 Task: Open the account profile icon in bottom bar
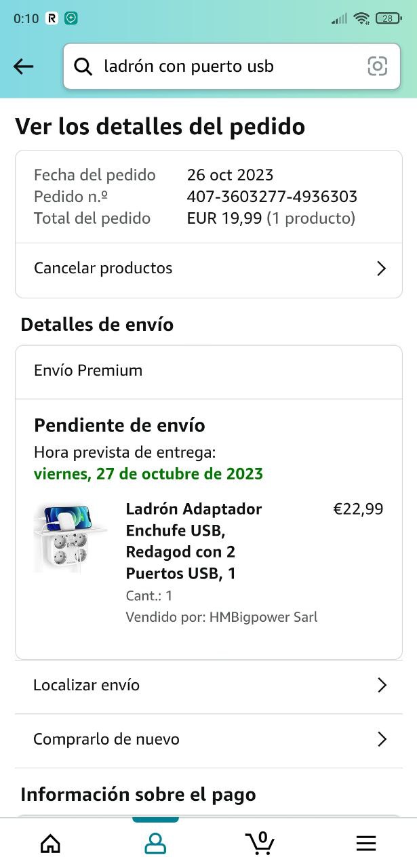(x=155, y=843)
